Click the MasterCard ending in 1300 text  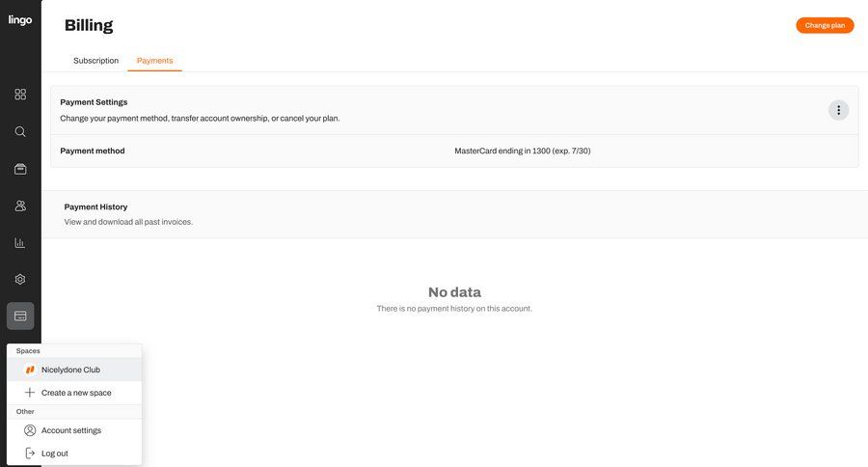[523, 151]
